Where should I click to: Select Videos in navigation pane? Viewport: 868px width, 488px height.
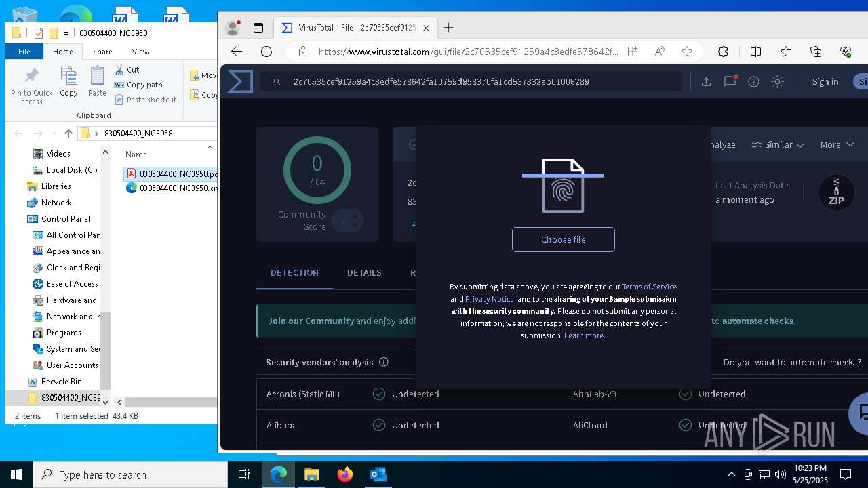pos(58,154)
